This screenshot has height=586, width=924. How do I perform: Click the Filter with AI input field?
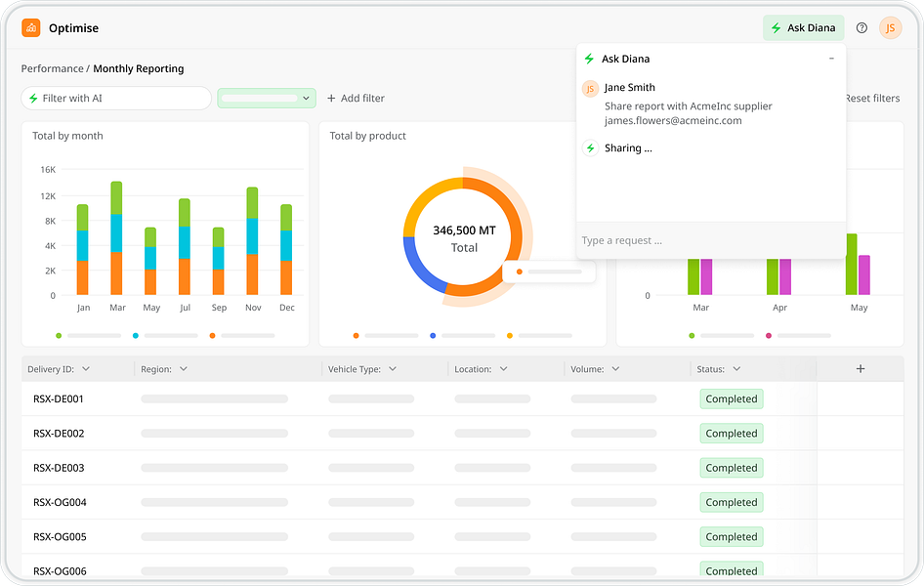(116, 99)
